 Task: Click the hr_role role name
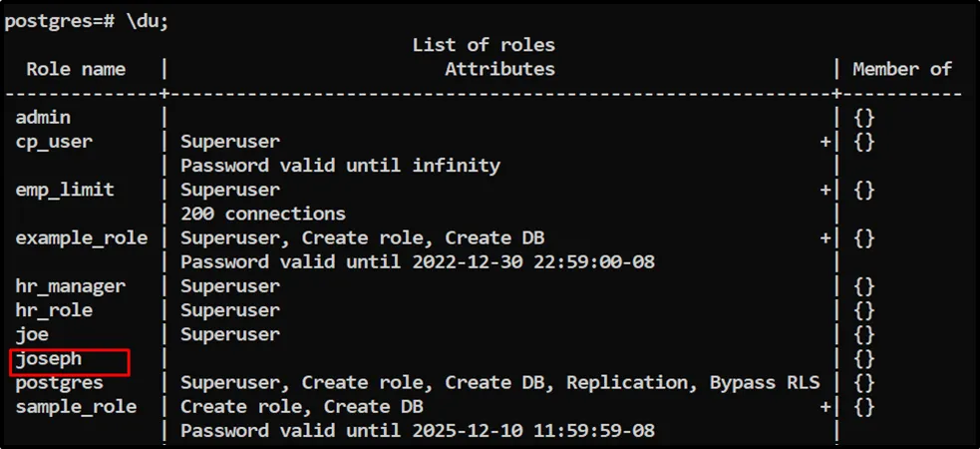54,310
